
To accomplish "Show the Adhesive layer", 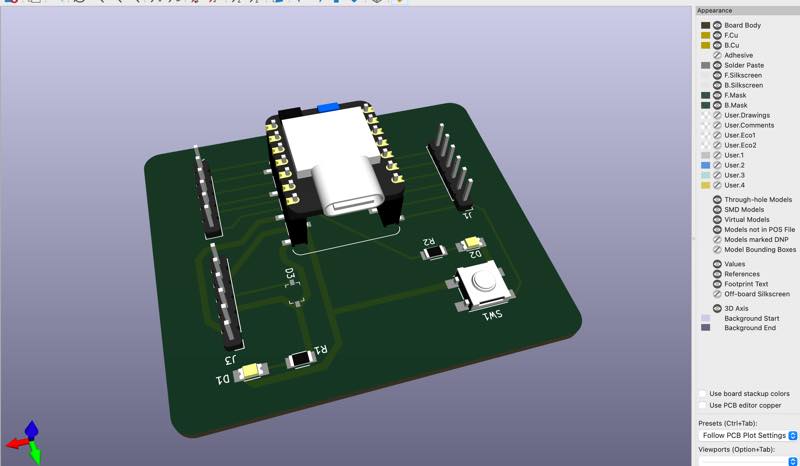I will [717, 55].
